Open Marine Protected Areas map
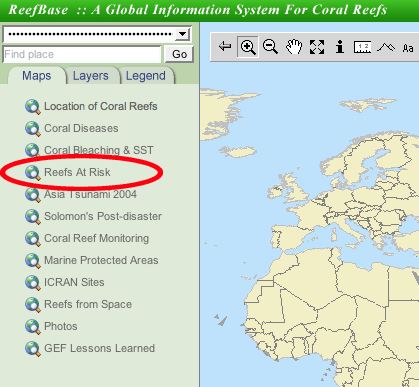 click(x=101, y=260)
